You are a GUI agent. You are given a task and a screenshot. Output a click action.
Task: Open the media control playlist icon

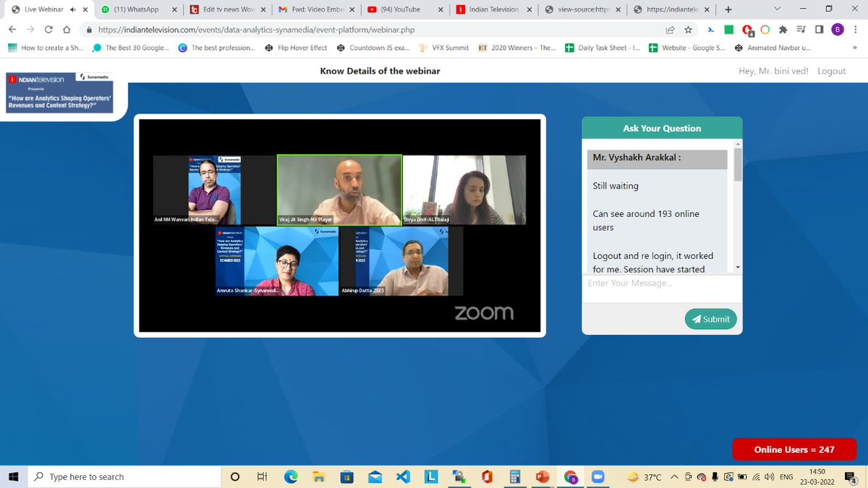[x=801, y=30]
